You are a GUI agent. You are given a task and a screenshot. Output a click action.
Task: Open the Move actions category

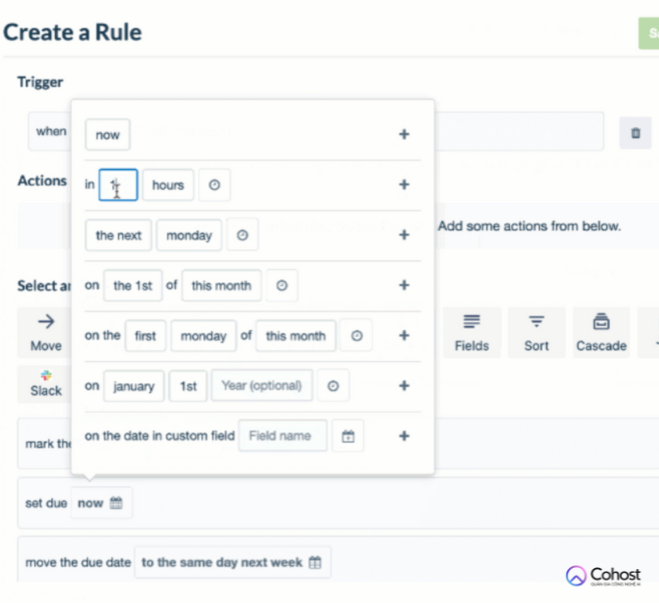(46, 333)
